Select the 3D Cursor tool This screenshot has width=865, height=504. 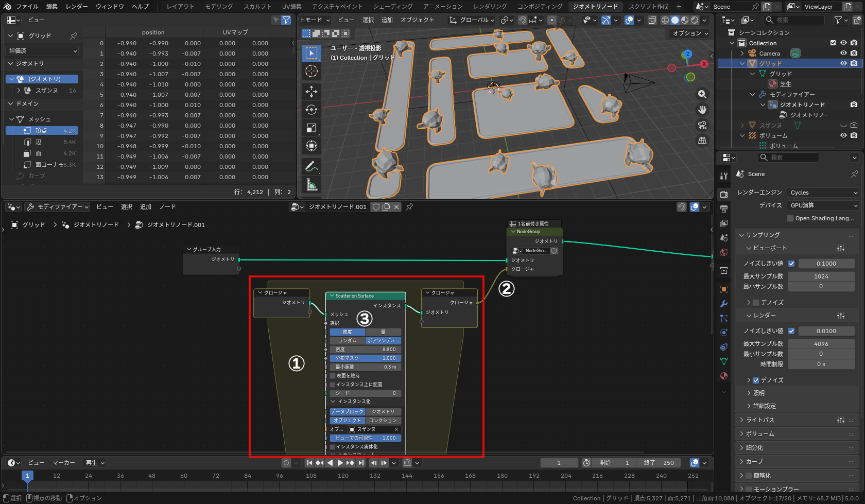[312, 71]
